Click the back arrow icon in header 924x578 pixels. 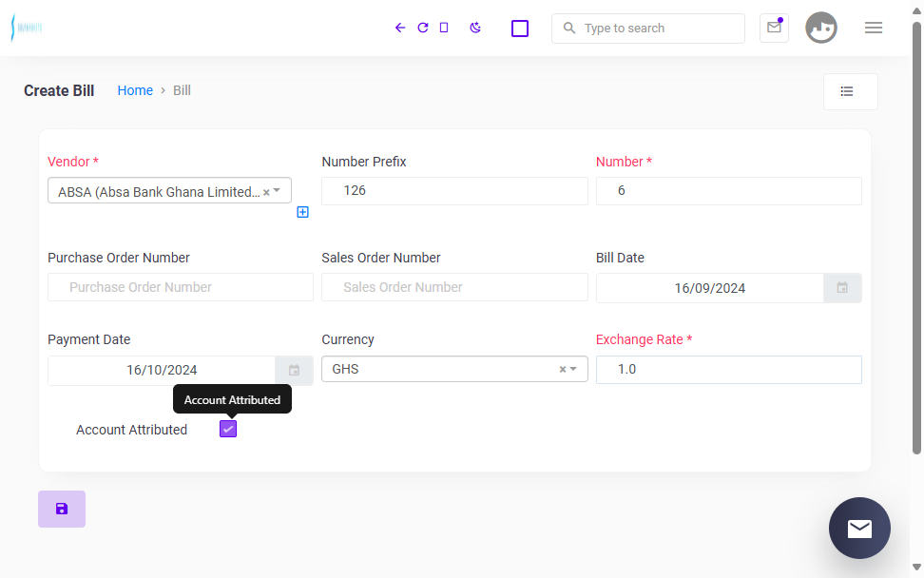click(x=400, y=28)
